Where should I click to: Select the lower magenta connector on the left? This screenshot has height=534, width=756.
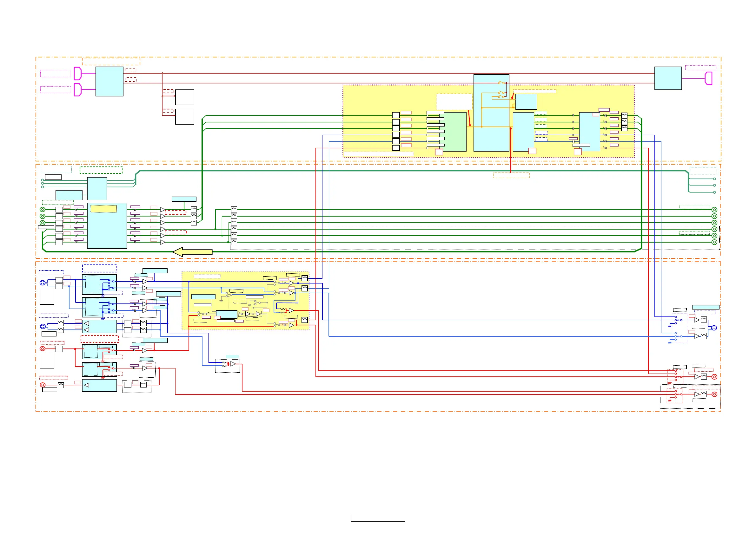78,89
